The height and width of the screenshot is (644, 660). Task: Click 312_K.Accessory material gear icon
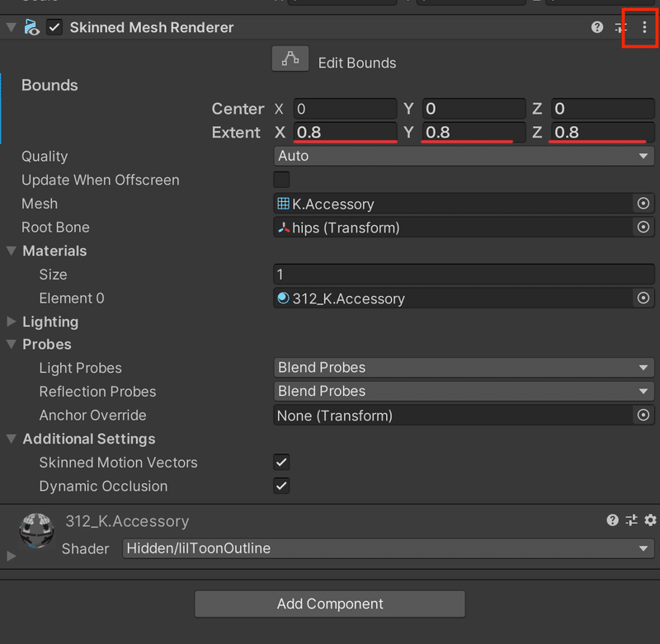coord(650,519)
